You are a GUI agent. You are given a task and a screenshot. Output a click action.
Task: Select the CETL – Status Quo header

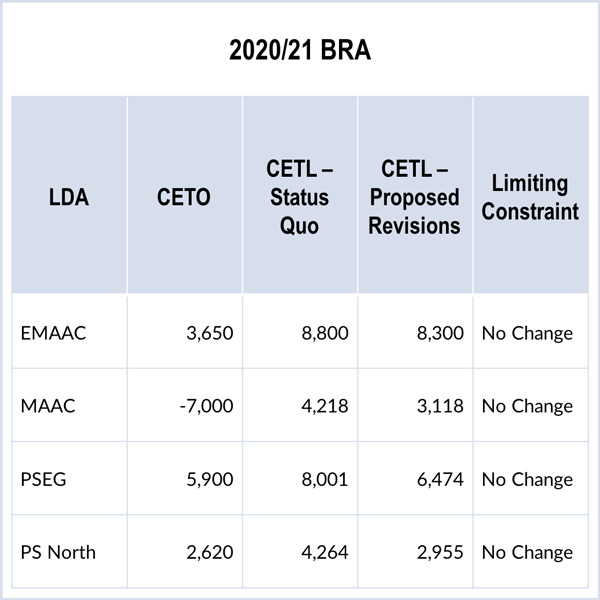[300, 197]
